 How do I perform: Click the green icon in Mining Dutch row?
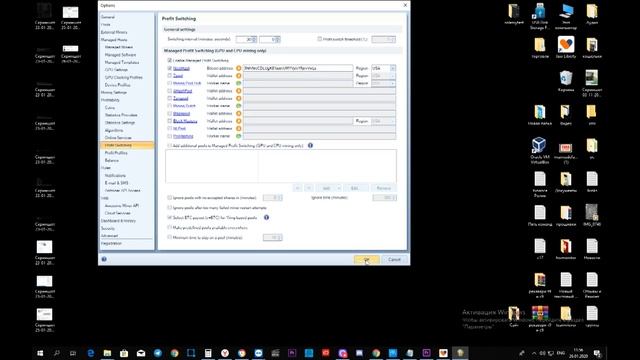[239, 106]
